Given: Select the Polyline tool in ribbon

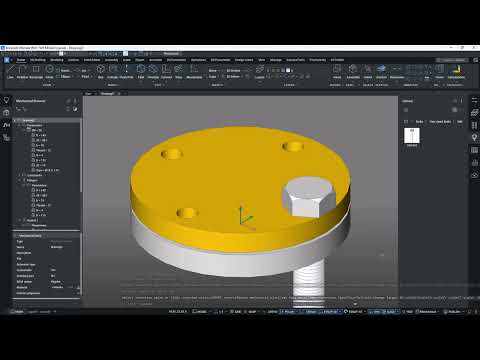Looking at the screenshot, I should [22, 71].
